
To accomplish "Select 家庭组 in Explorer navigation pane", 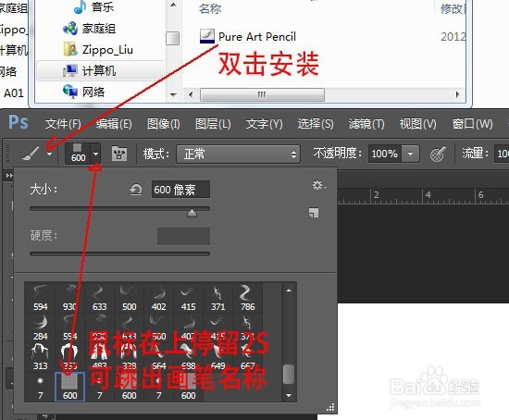I will [90, 29].
